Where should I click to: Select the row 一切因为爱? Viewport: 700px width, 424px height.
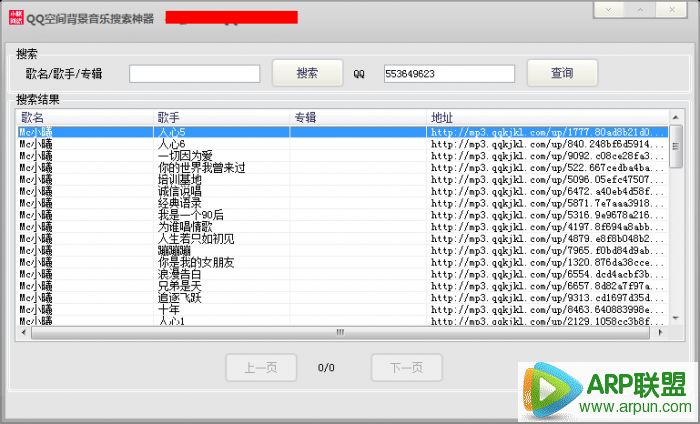[342, 156]
